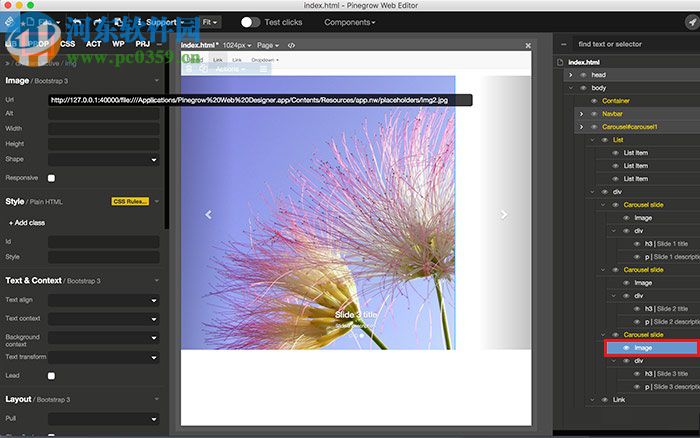The height and width of the screenshot is (438, 700).
Task: Select the h3 Slide 2 title node
Action: 666,309
